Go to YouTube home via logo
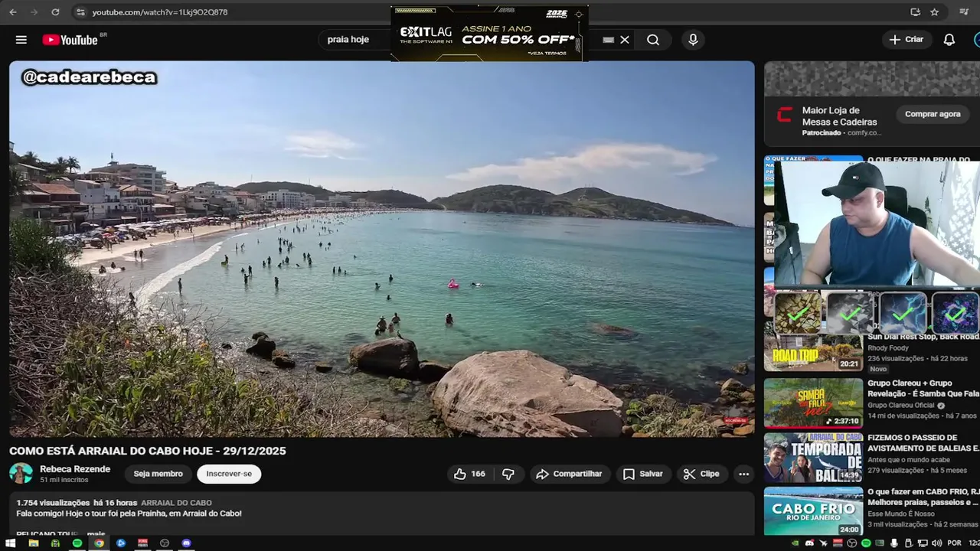The width and height of the screenshot is (980, 551). pos(70,40)
